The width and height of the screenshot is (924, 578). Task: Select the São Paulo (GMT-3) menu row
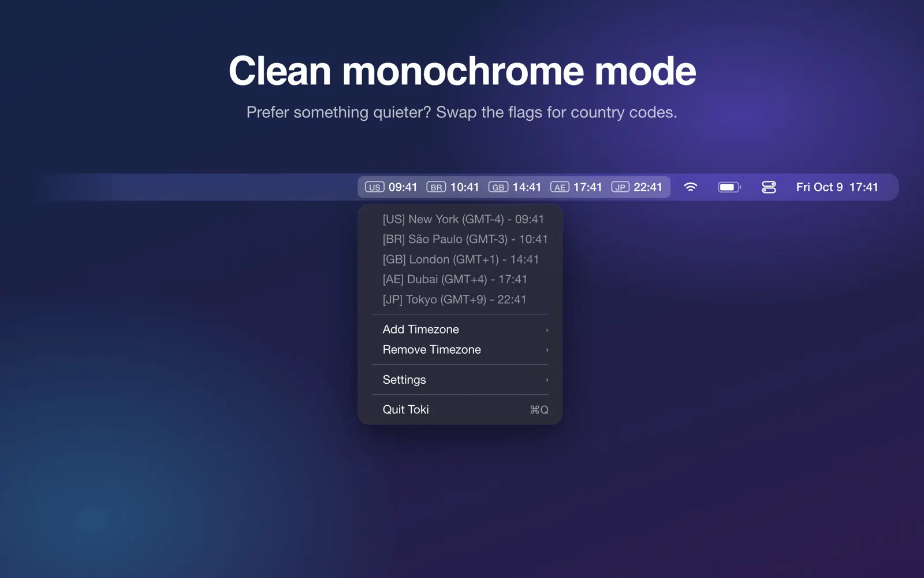pyautogui.click(x=460, y=239)
